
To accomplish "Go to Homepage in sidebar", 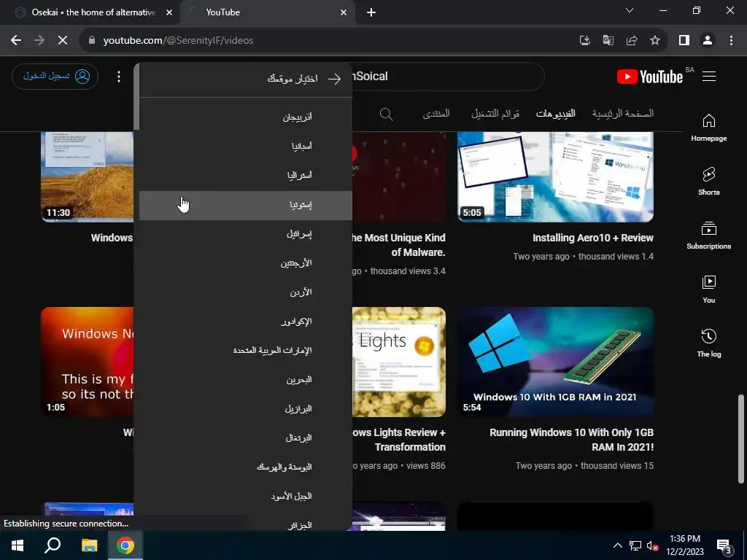I will (x=709, y=128).
